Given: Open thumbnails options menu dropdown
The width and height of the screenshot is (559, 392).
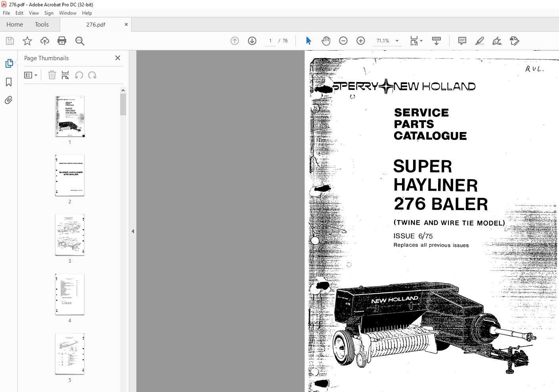Looking at the screenshot, I should click(x=31, y=75).
